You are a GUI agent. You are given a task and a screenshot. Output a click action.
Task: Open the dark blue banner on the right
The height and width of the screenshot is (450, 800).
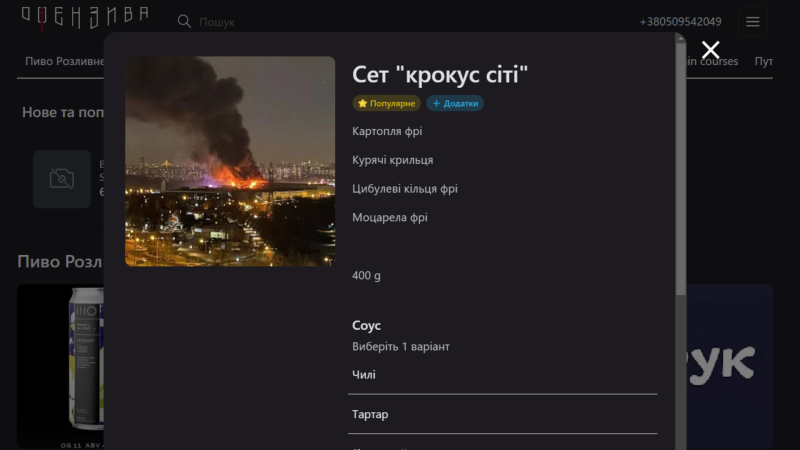pos(730,365)
